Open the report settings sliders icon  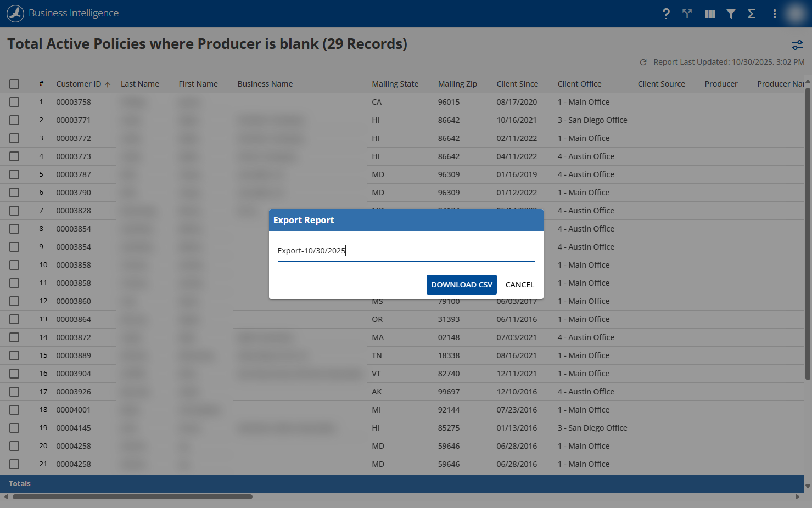coord(797,45)
